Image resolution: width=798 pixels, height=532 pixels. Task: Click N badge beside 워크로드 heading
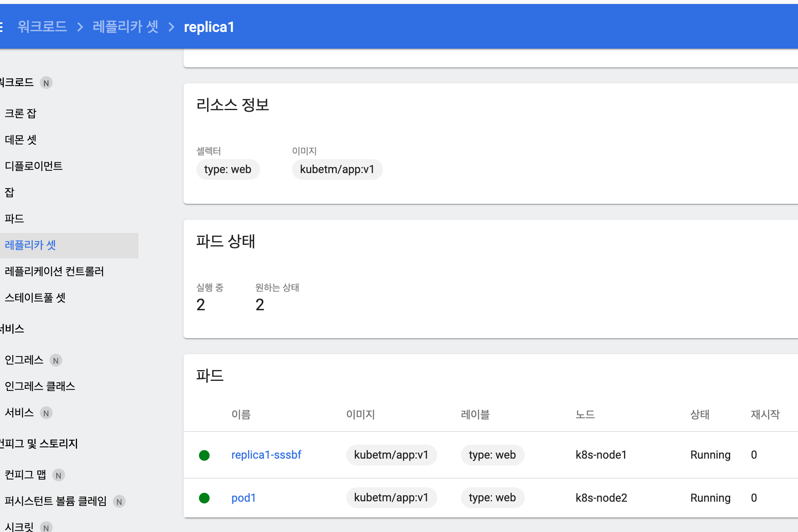[46, 83]
